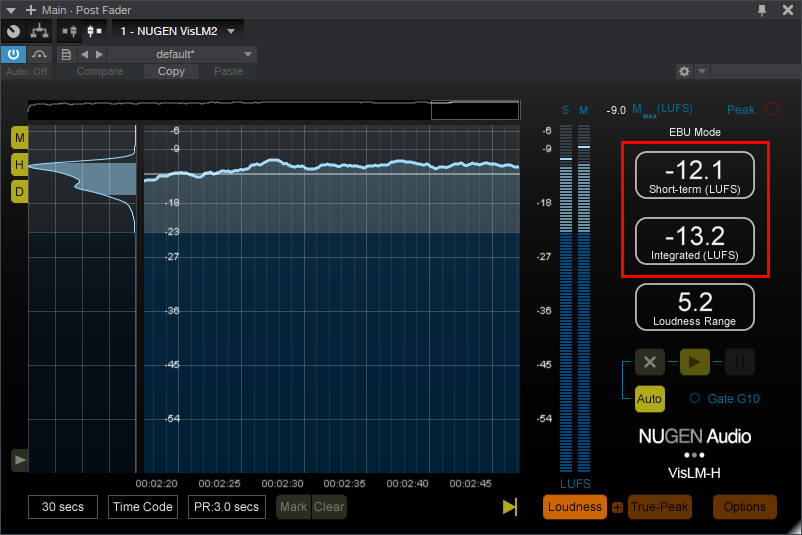Add insert with the plus icon

click(x=31, y=10)
